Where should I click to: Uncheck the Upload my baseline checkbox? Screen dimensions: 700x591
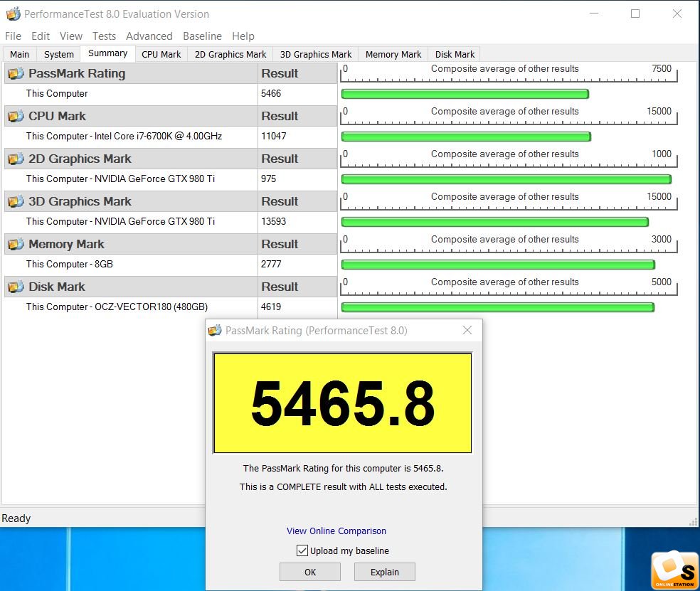302,550
